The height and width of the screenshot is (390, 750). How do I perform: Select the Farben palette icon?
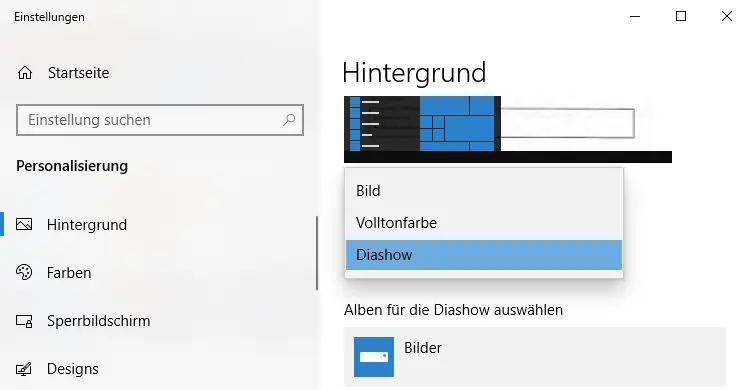coord(24,272)
